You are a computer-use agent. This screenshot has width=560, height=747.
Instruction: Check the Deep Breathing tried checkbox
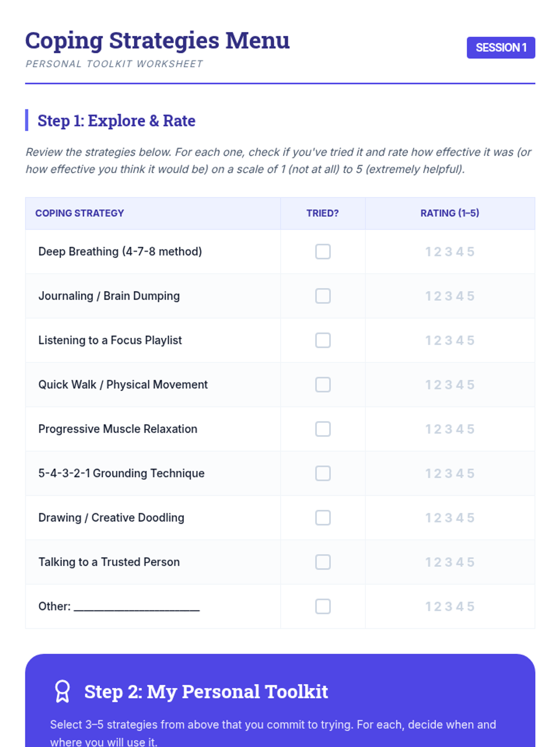(322, 252)
